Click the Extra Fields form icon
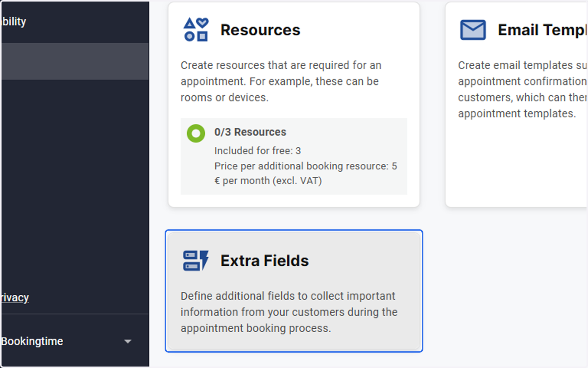Image resolution: width=588 pixels, height=368 pixels. pyautogui.click(x=196, y=261)
